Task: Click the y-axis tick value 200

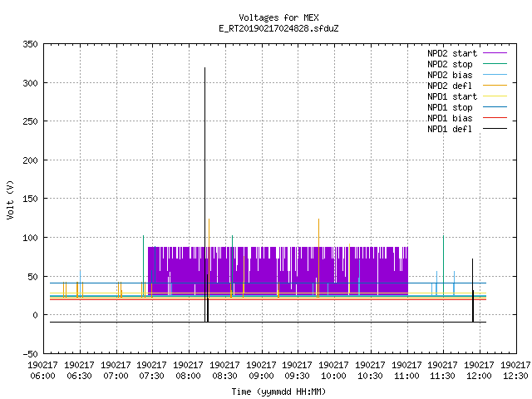Action: tap(30, 160)
